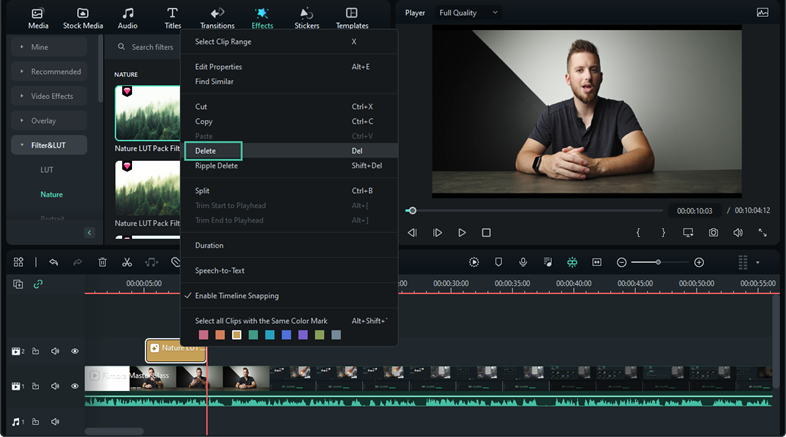Image resolution: width=786 pixels, height=437 pixels.
Task: Choose Cut in the context menu
Action: [289, 106]
